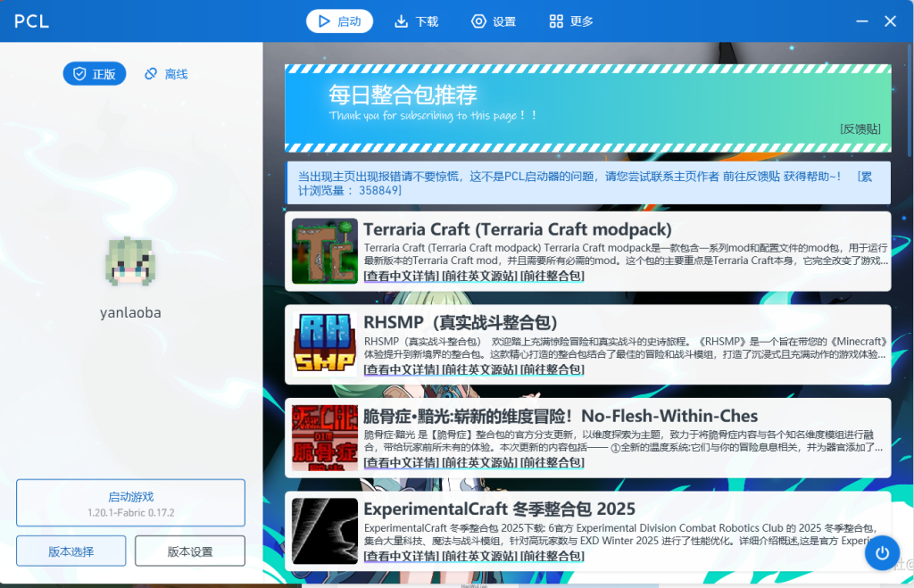Close the PCL launcher window
The width and height of the screenshot is (914, 588).
coord(890,21)
